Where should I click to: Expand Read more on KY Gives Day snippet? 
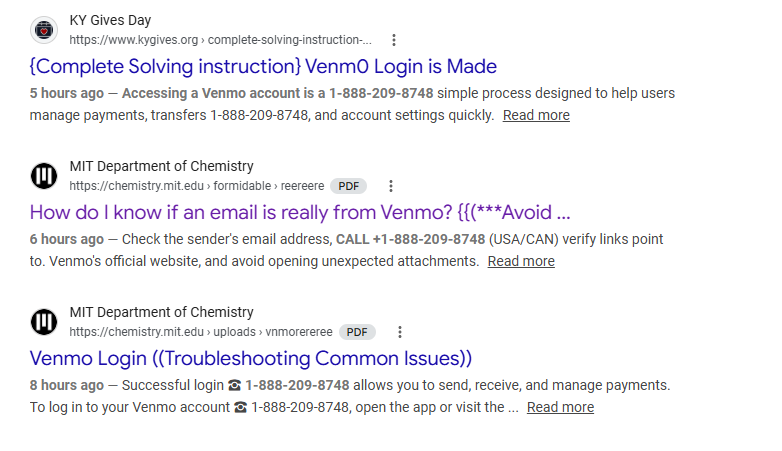(536, 115)
